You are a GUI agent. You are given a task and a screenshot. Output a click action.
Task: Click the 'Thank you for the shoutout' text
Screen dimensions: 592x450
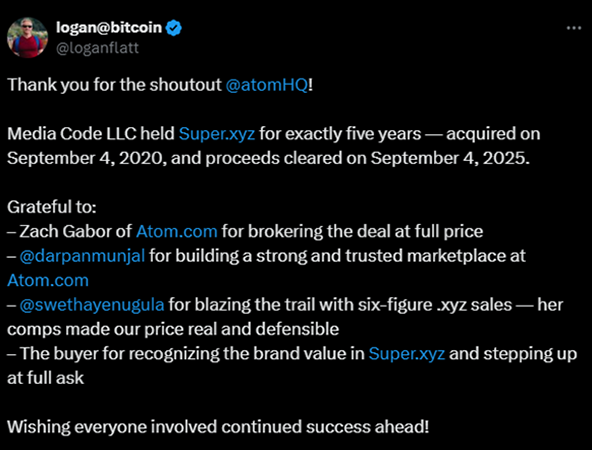(114, 85)
